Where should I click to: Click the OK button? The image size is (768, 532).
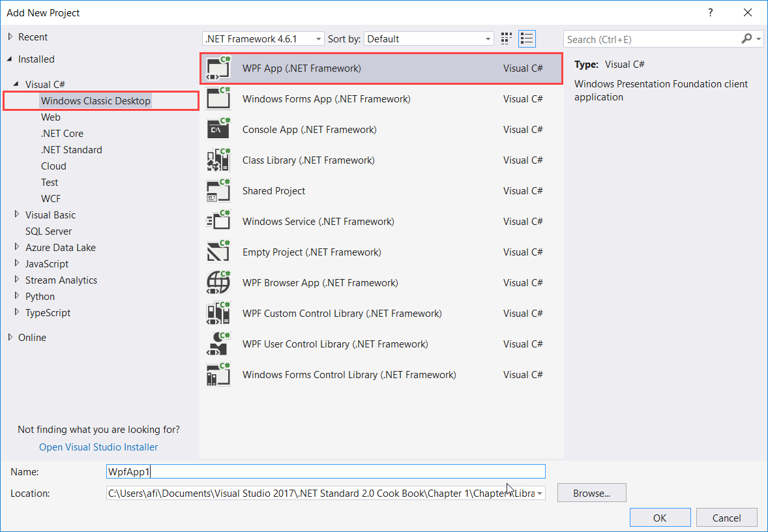click(x=660, y=518)
